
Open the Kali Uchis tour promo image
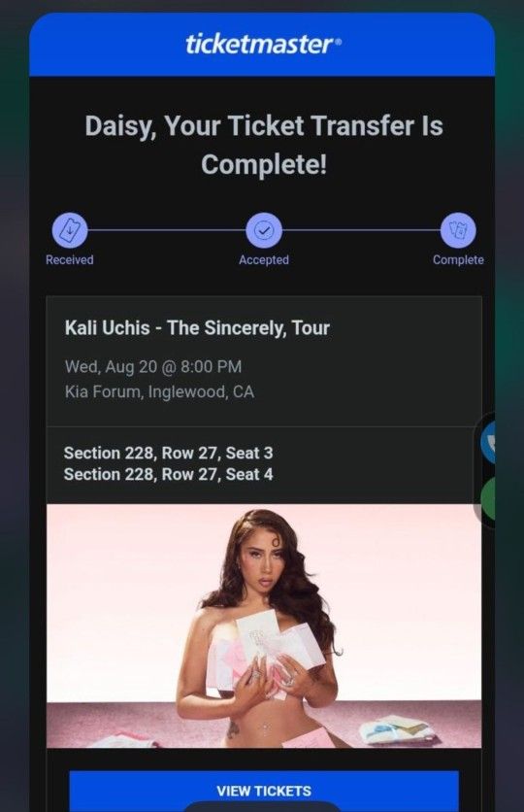coord(264,626)
